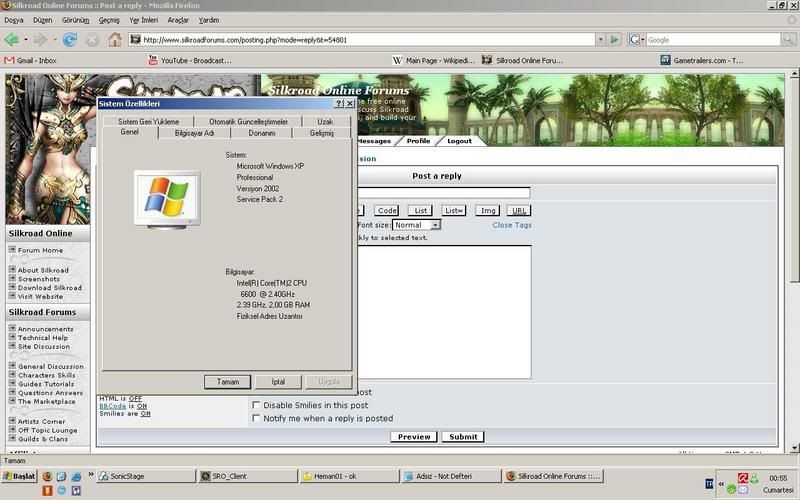The width and height of the screenshot is (800, 500).
Task: Click the search magnifier button
Action: tap(788, 39)
